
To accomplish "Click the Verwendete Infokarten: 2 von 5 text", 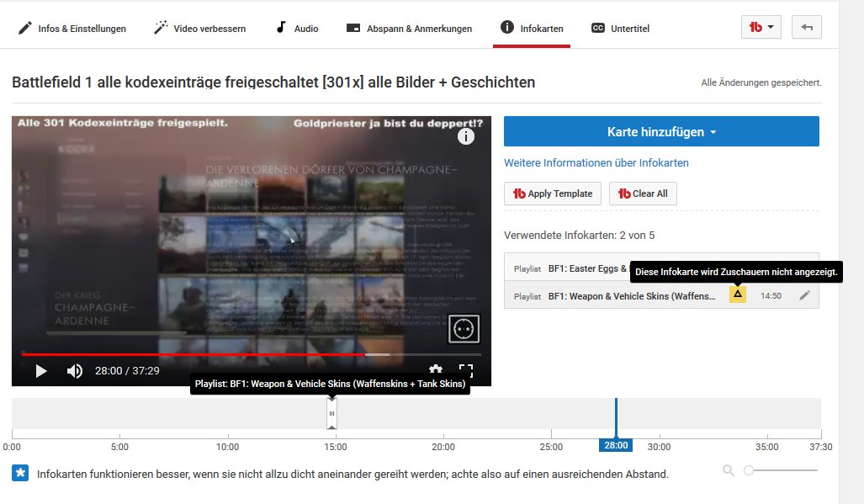I will [579, 236].
